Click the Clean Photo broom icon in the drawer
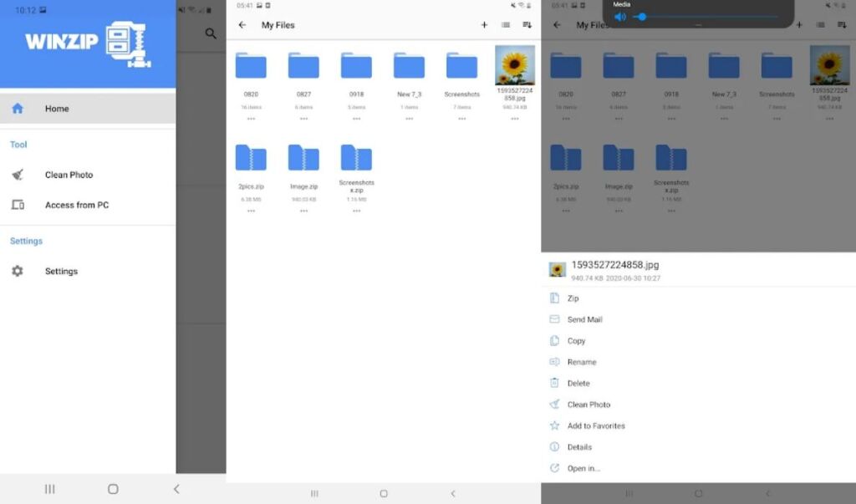Image resolution: width=856 pixels, height=504 pixels. [18, 175]
